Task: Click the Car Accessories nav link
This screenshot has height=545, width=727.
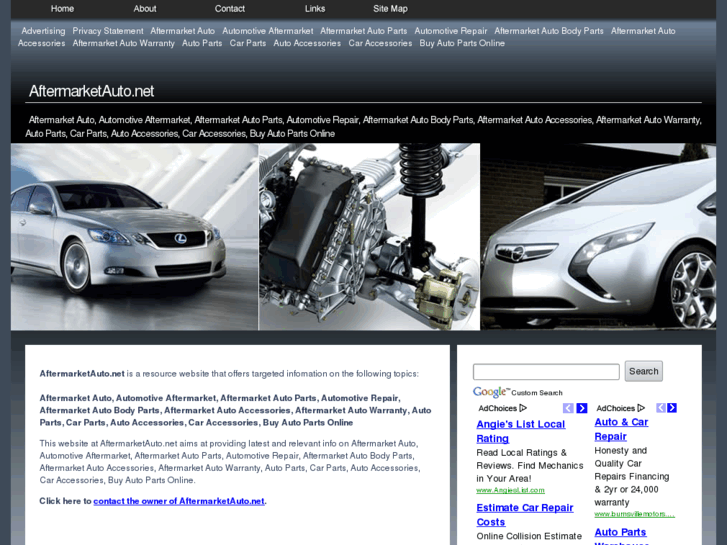Action: tap(380, 43)
